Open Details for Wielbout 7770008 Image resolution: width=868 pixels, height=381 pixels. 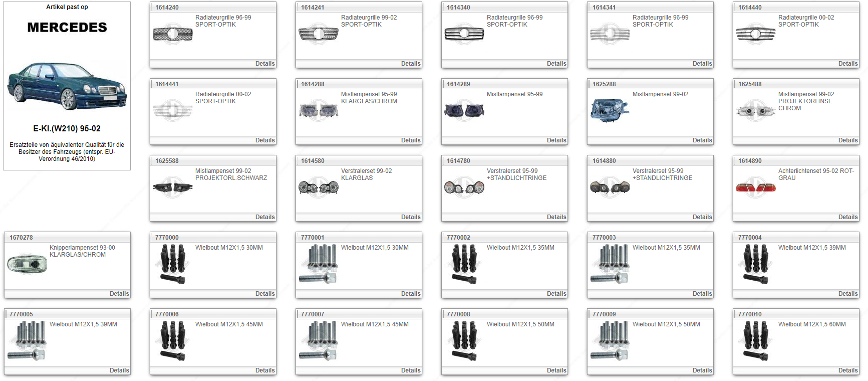click(x=556, y=370)
